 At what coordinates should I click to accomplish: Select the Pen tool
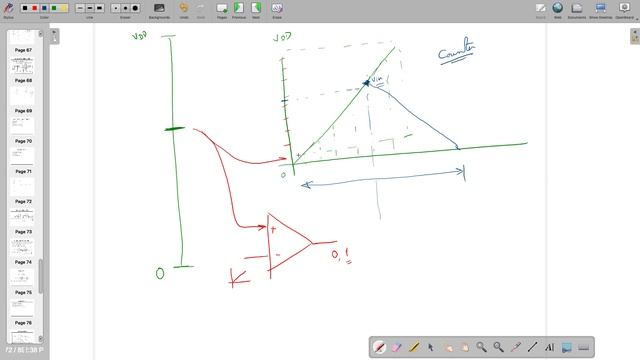click(380, 347)
